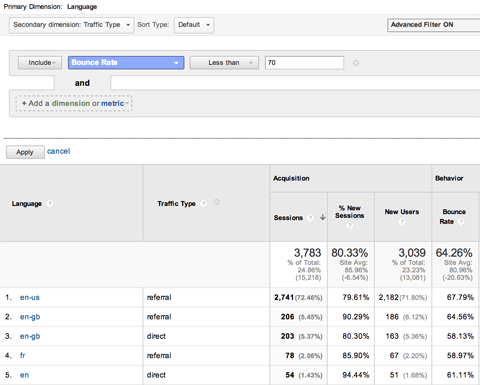Open the fr language link
Screen dimensions: 480x385
point(22,355)
